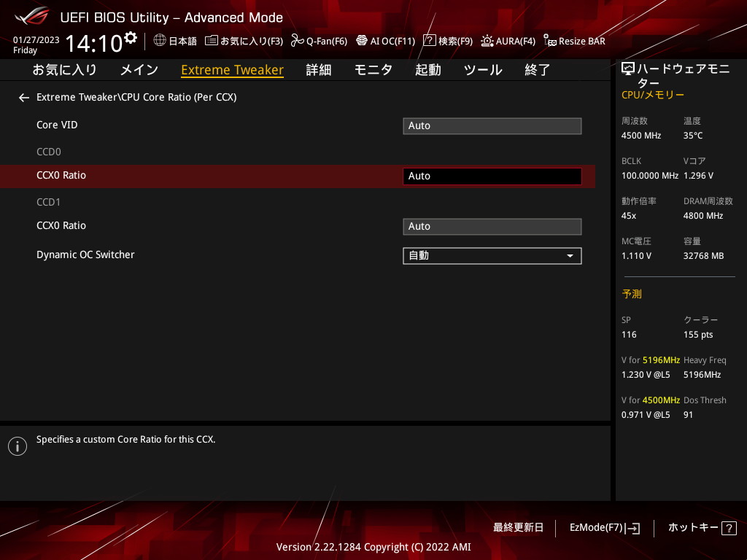Open the 詳細 tab
The height and width of the screenshot is (560, 747).
(319, 70)
